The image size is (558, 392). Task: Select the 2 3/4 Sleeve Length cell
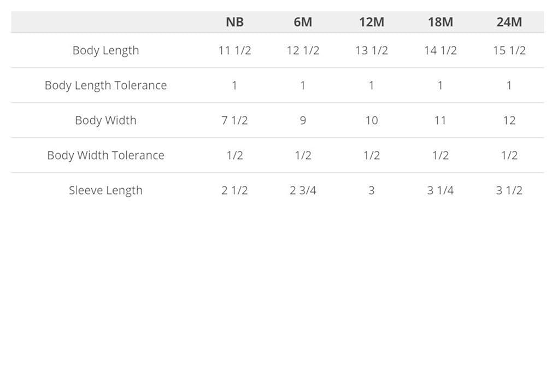303,190
